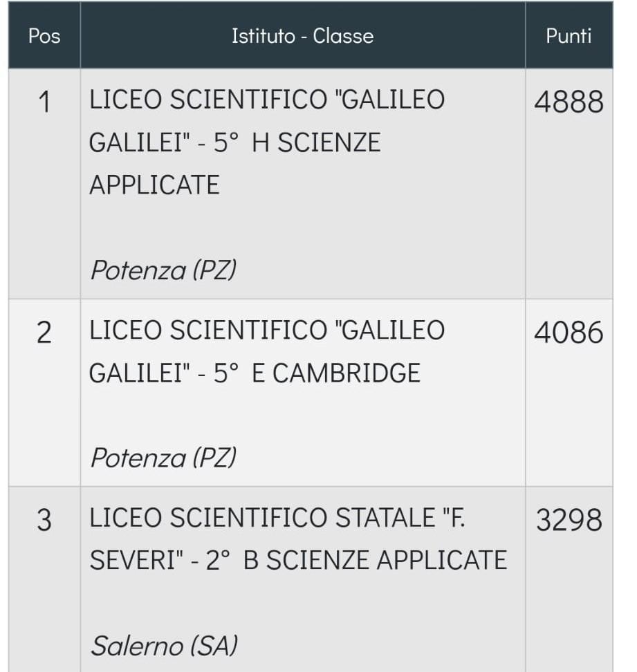Click the Istituto - Classe column header
The height and width of the screenshot is (672, 637).
click(x=303, y=35)
